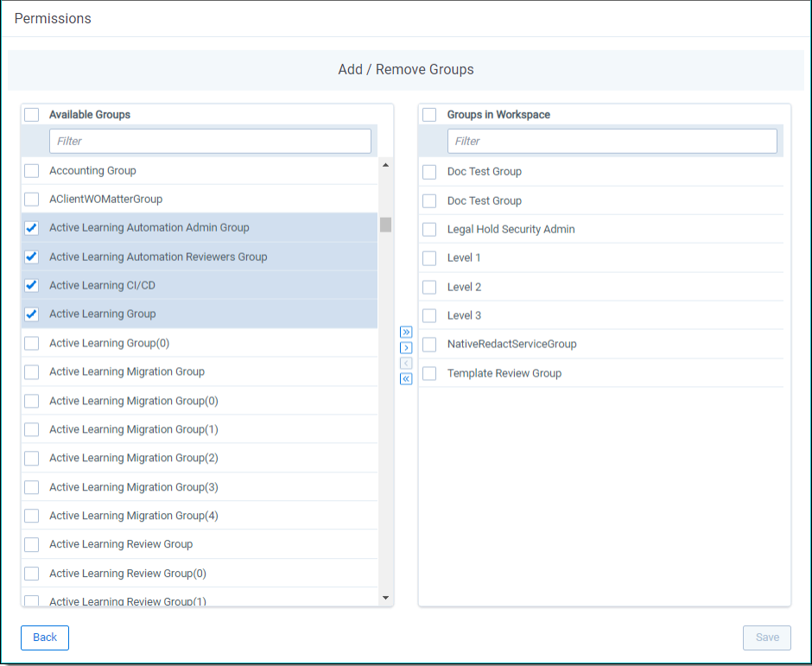
Task: Check the Active Learning Migration Group checkbox
Action: [x=31, y=371]
